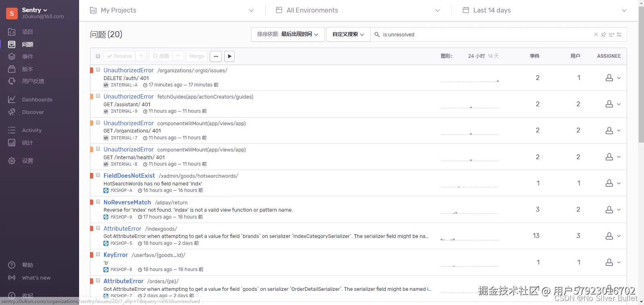Screen dimensions: 644x305
Task: Check the DELETE /auth/ 401 issue checkbox
Action: [x=98, y=70]
